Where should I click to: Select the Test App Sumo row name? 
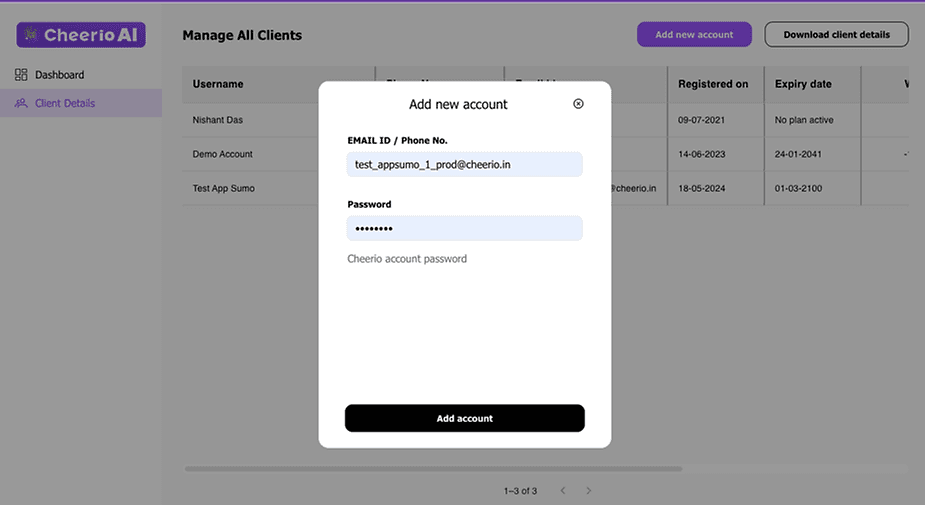[224, 188]
